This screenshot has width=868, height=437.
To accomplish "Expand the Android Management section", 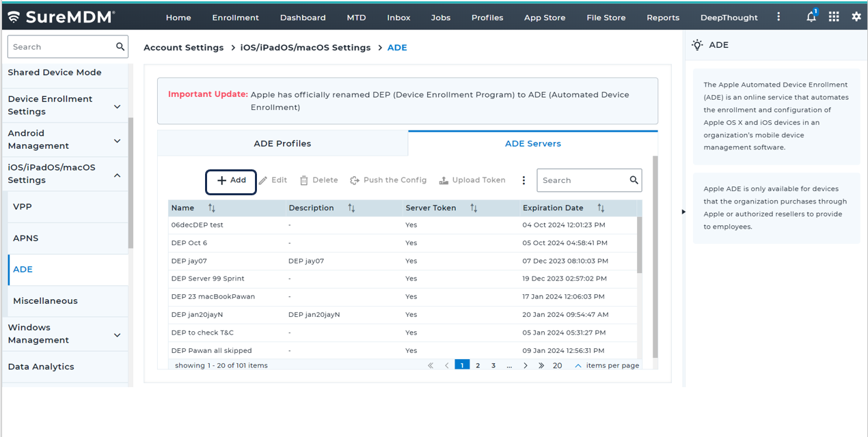I will (117, 140).
